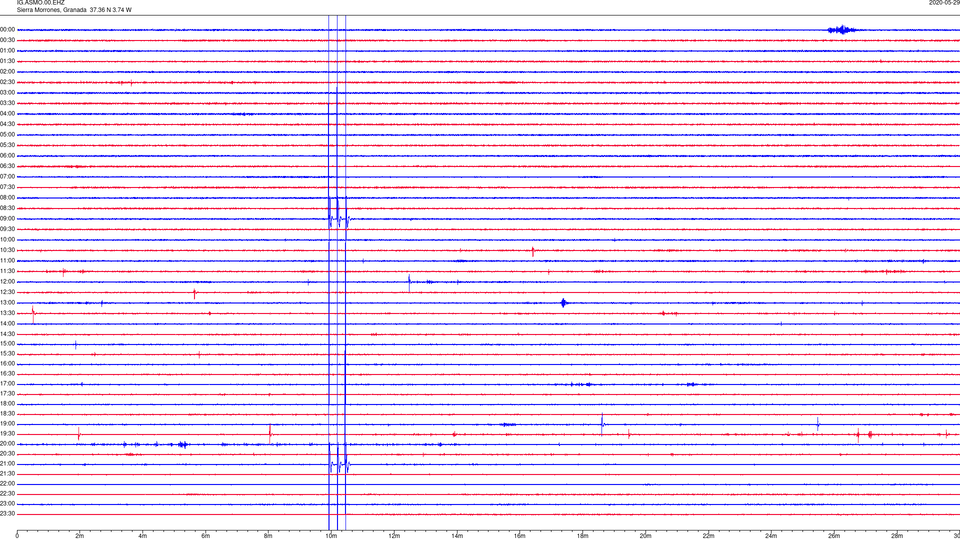The width and height of the screenshot is (960, 540).
Task: Select the 05:30 trace time label
Action: (8, 145)
